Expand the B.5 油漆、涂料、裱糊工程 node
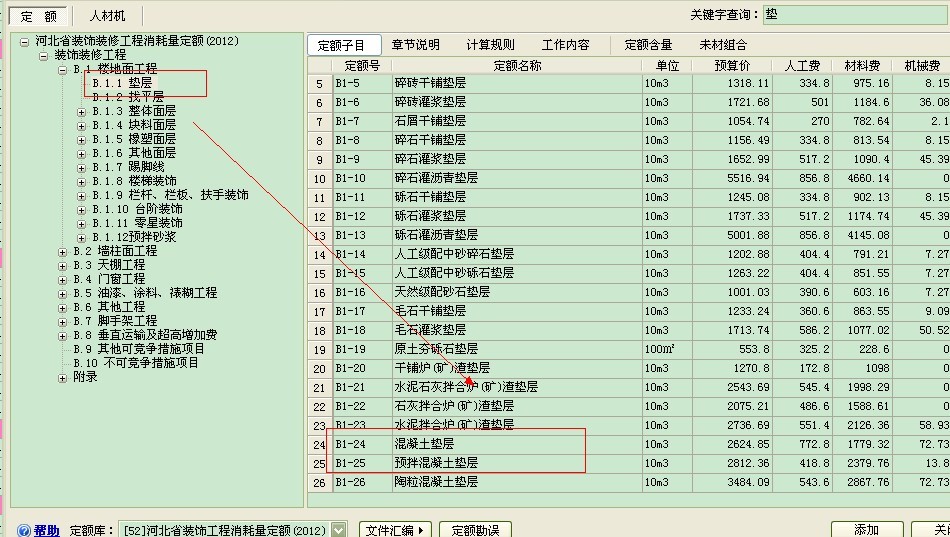Image resolution: width=950 pixels, height=537 pixels. pyautogui.click(x=62, y=293)
